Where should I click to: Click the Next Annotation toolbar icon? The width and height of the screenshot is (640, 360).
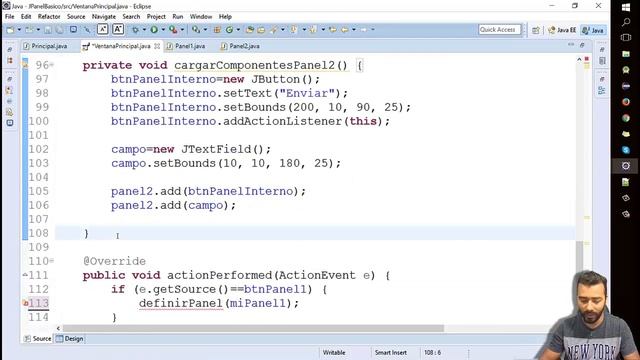293,29
